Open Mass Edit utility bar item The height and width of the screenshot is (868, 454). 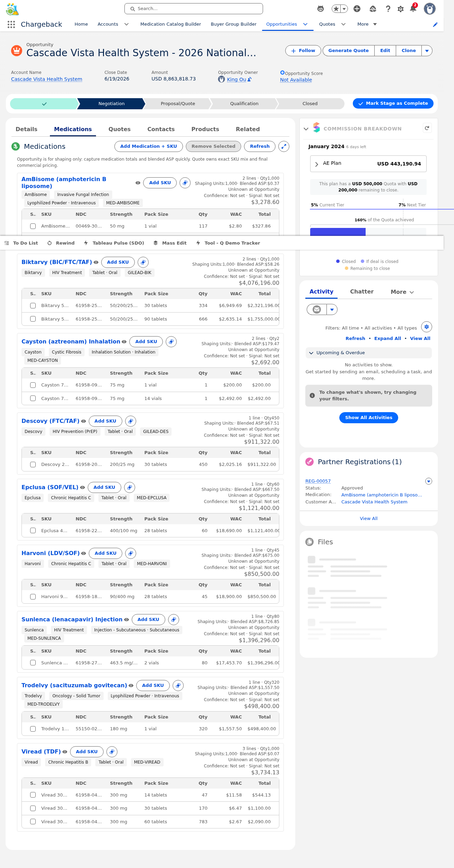pyautogui.click(x=170, y=243)
